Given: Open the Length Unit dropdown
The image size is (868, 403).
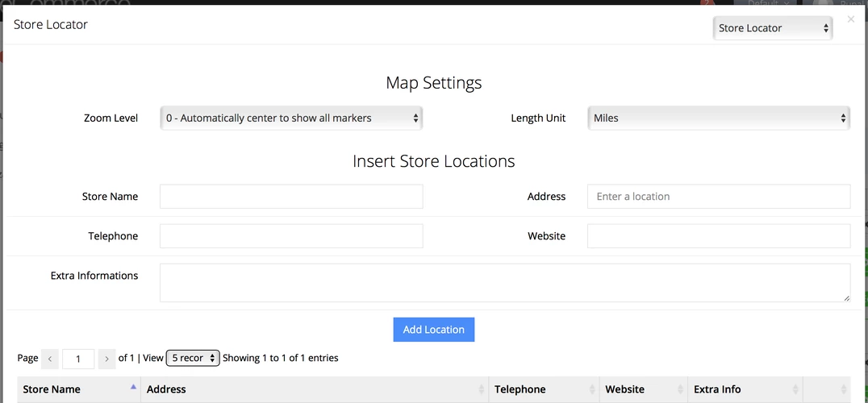Looking at the screenshot, I should pos(719,118).
